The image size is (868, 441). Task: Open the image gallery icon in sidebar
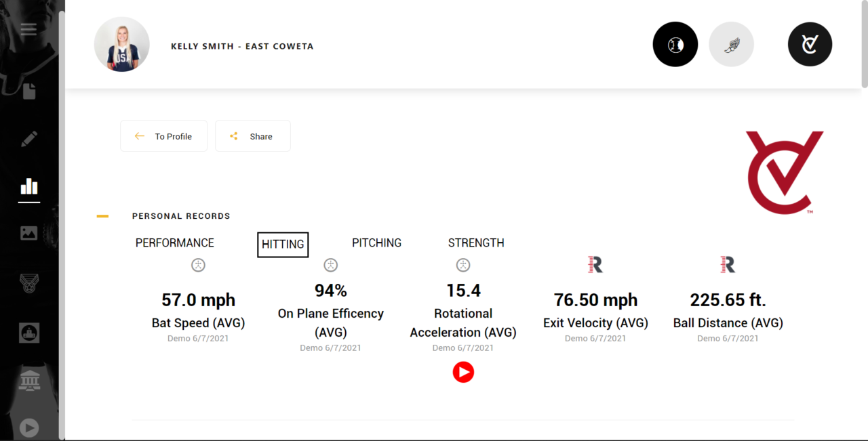[x=28, y=233]
